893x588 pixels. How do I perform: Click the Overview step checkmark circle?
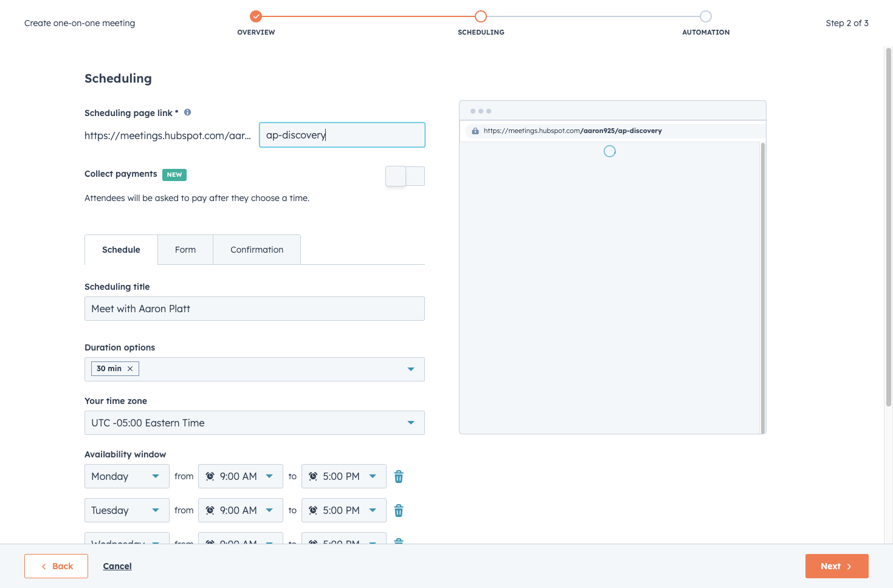click(256, 16)
